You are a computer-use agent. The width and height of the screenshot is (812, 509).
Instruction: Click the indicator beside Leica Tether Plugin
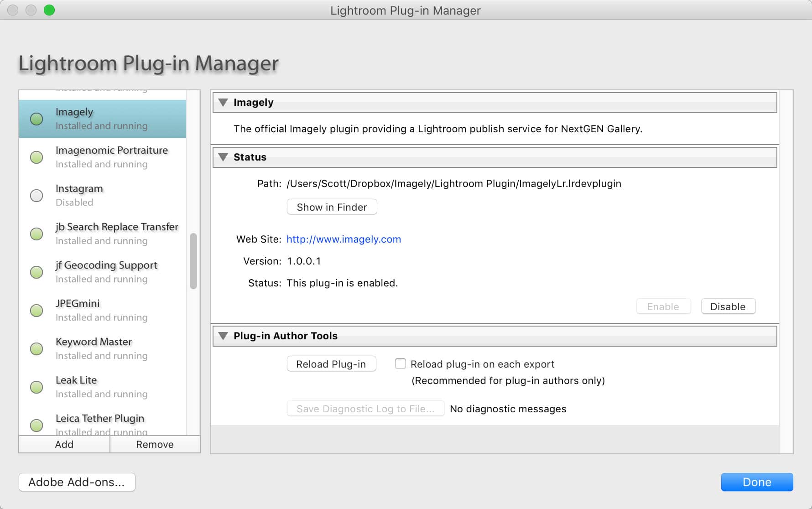click(36, 426)
